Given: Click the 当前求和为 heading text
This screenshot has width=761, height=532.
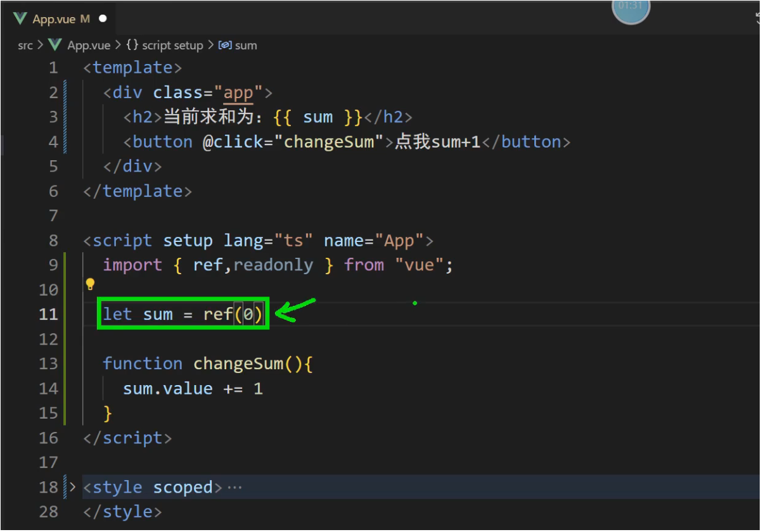Looking at the screenshot, I should point(213,117).
